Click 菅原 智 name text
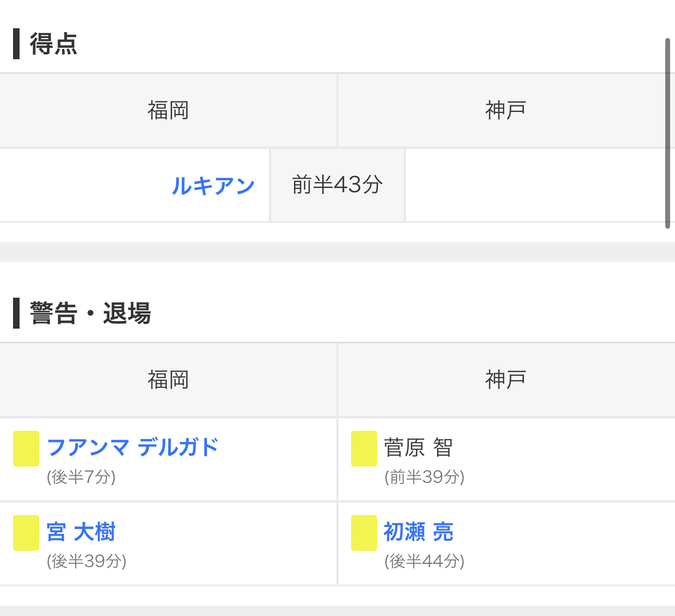Image resolution: width=675 pixels, height=616 pixels. click(x=418, y=448)
